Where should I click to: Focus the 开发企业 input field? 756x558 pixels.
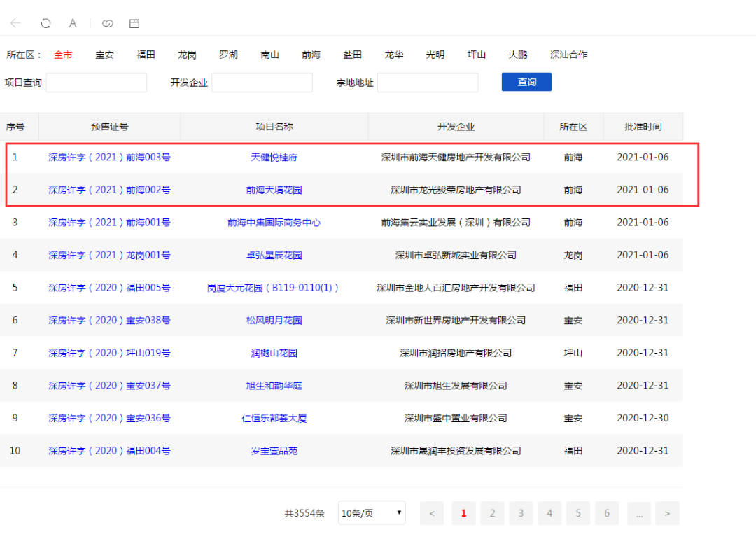click(x=262, y=83)
